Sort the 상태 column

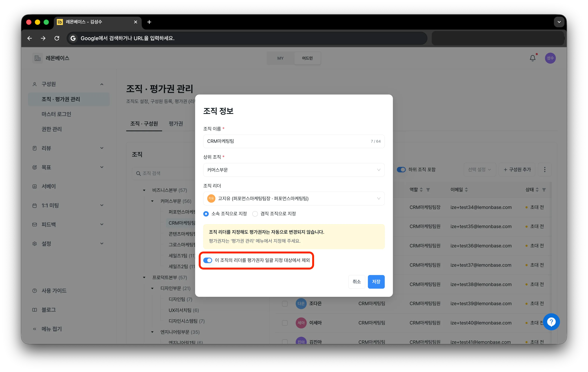pyautogui.click(x=537, y=190)
